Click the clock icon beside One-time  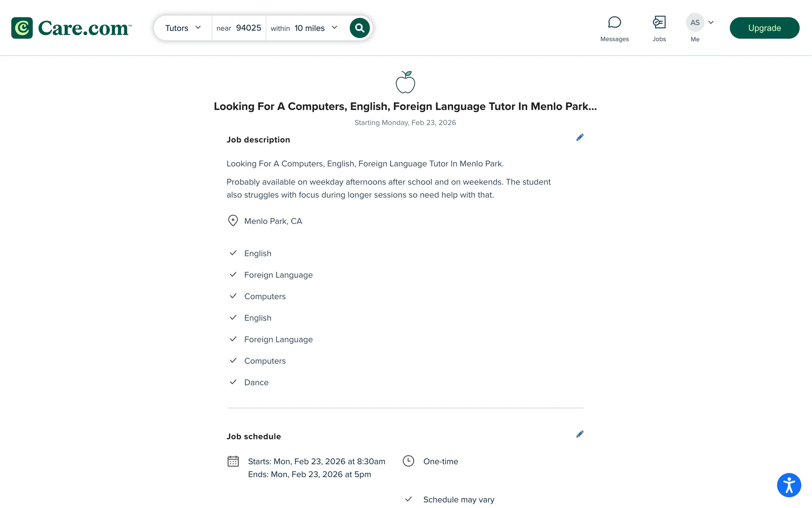(x=408, y=461)
